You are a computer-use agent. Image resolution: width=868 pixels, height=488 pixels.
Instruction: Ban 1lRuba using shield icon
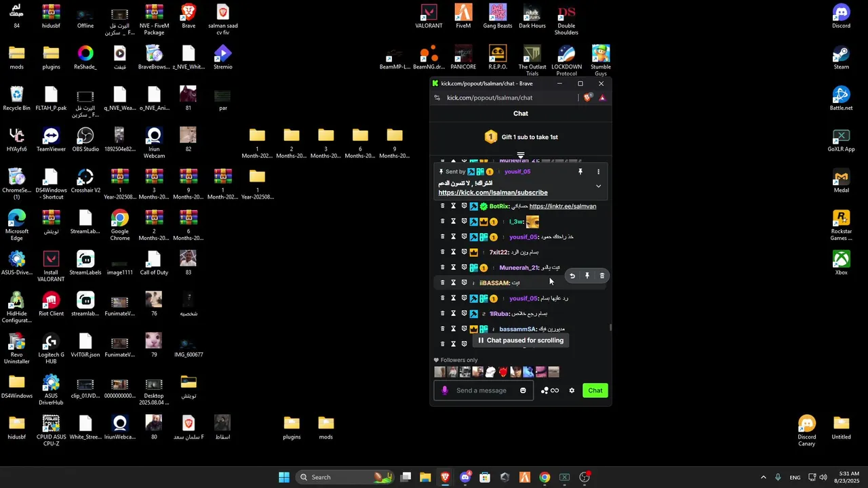click(x=465, y=314)
